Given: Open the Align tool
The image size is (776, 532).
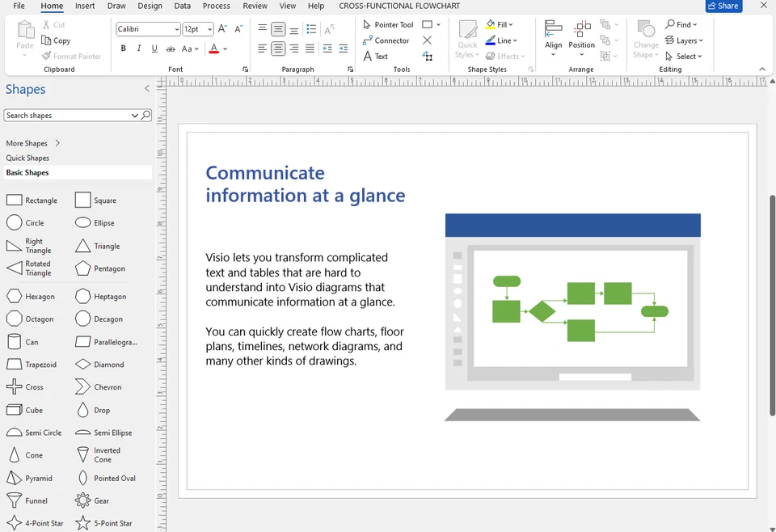Looking at the screenshot, I should [x=553, y=38].
